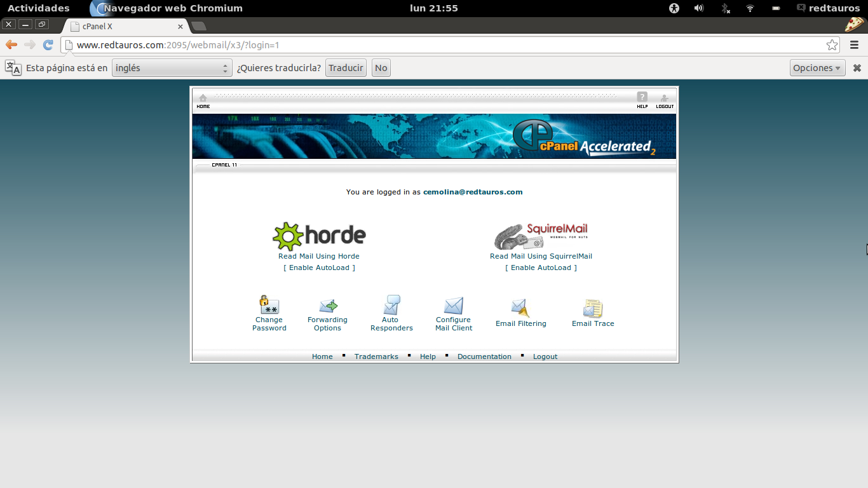Click Enable AutoLoad under SquirrelMail
The width and height of the screenshot is (868, 488).
tap(541, 268)
